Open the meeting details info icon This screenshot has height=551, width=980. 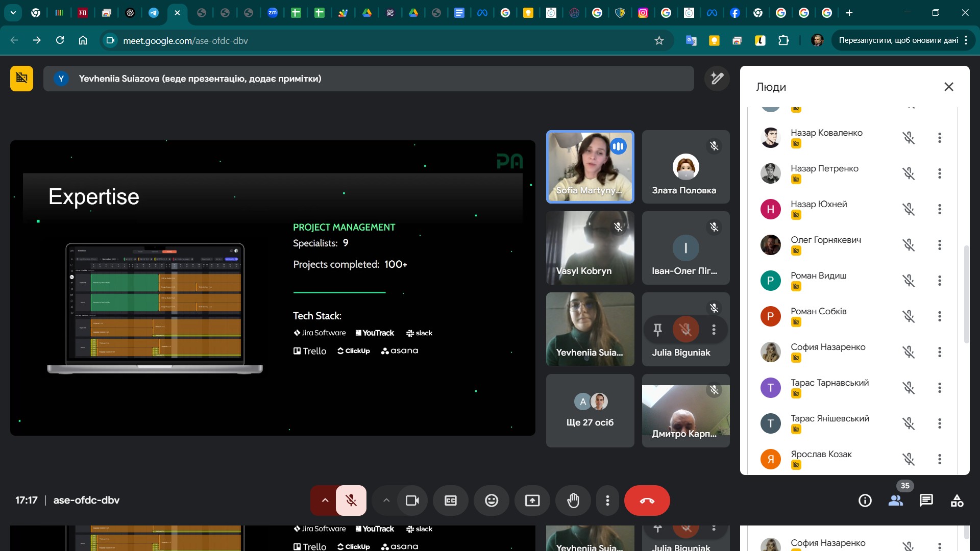865,500
